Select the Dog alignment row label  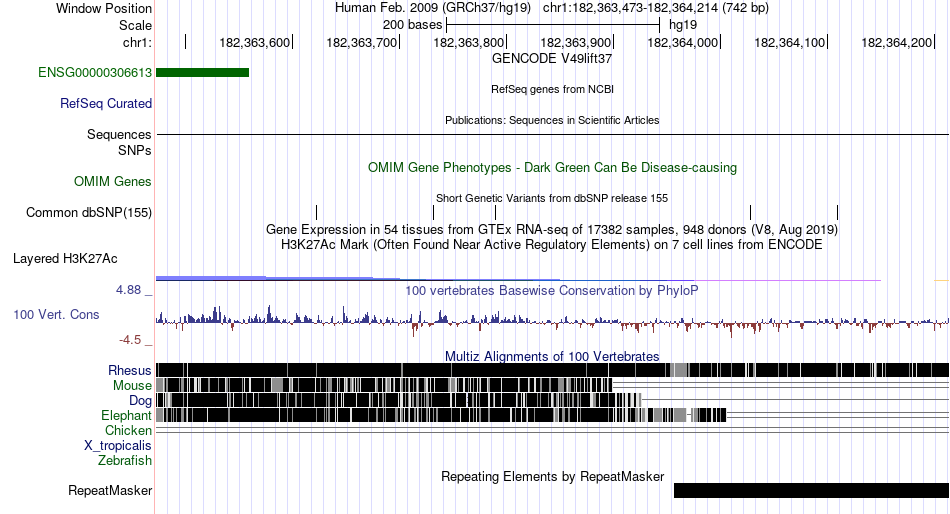140,401
